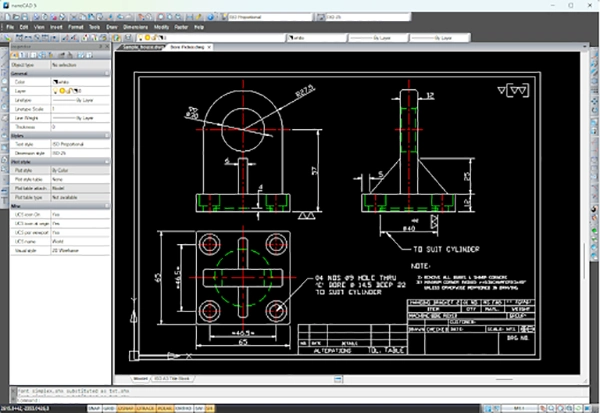Image resolution: width=600 pixels, height=413 pixels.
Task: Open the Modify menu
Action: (161, 27)
